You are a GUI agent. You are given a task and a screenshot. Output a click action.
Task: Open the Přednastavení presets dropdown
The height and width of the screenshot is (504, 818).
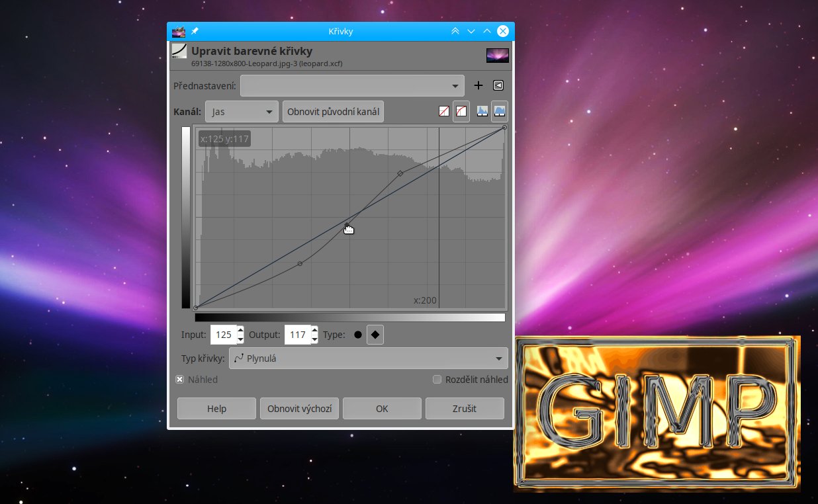pyautogui.click(x=353, y=85)
